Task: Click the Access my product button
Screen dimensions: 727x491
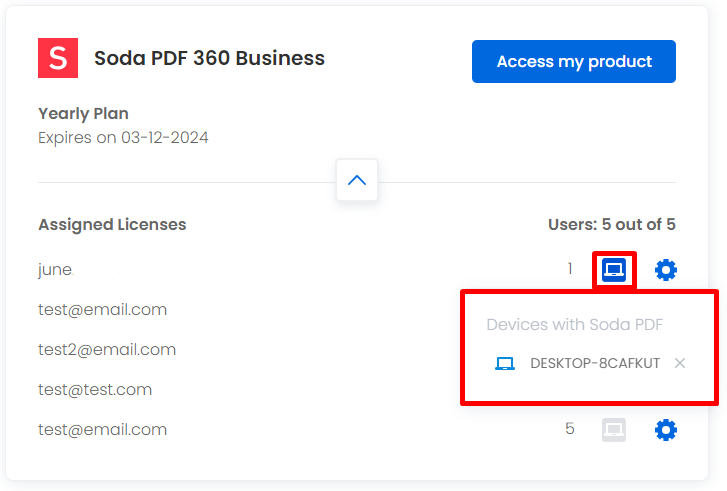Action: pyautogui.click(x=574, y=61)
